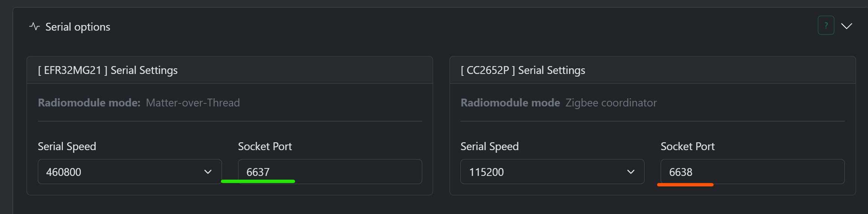Screen dimensions: 868x214
Task: Click the Serial options heading text
Action: tap(78, 27)
